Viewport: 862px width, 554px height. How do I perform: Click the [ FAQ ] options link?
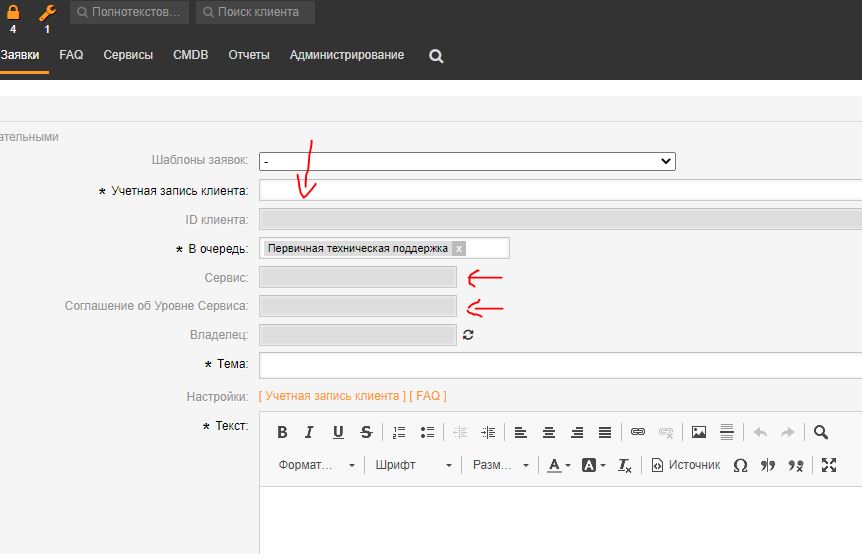point(428,396)
